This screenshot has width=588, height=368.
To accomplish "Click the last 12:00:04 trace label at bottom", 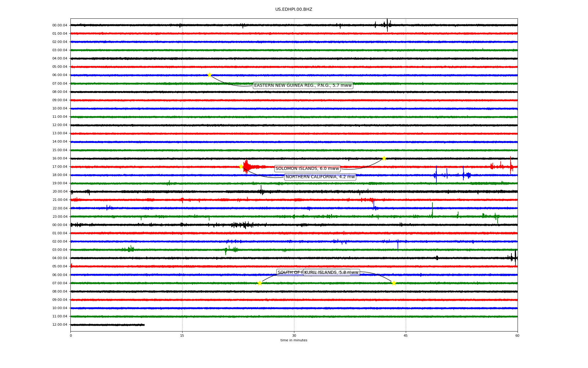I will (60, 325).
